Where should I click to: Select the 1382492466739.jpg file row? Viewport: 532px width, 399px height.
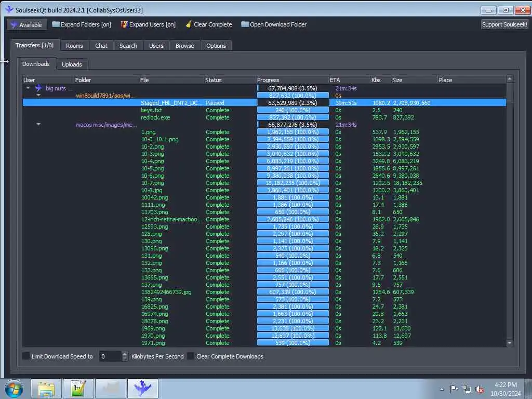[264, 292]
